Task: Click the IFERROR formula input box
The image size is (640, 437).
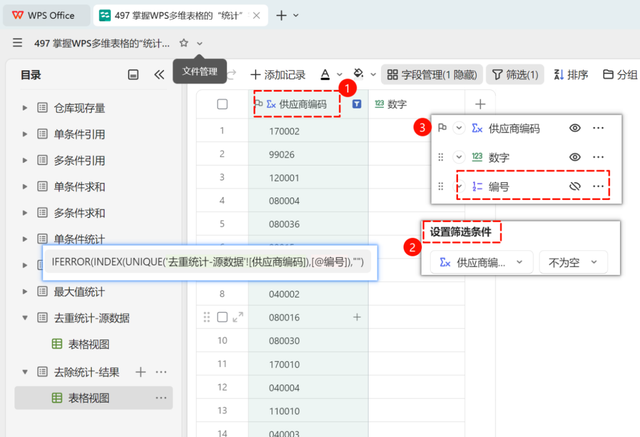Action: point(208,262)
